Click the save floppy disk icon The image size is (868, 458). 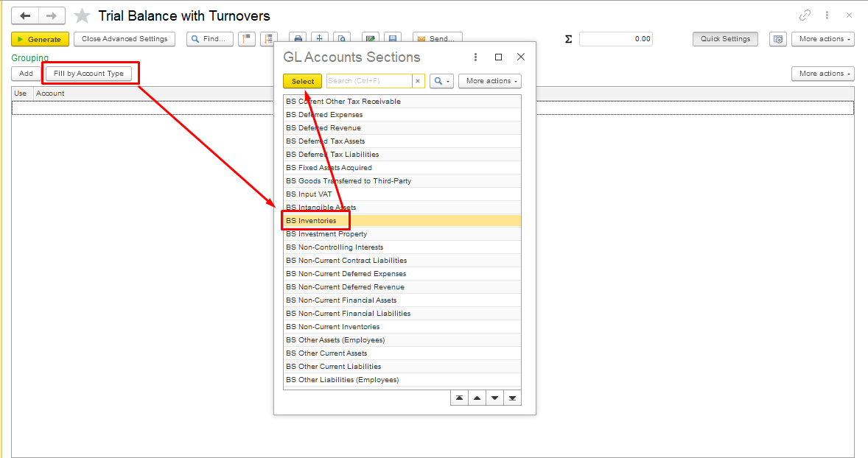393,39
